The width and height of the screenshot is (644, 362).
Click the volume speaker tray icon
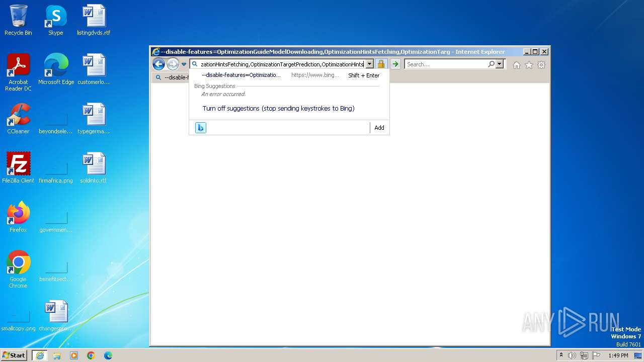point(572,355)
